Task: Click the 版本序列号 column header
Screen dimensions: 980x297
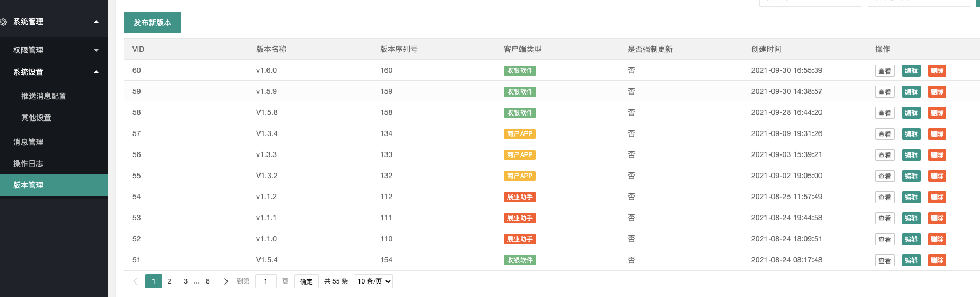Action: 399,49
